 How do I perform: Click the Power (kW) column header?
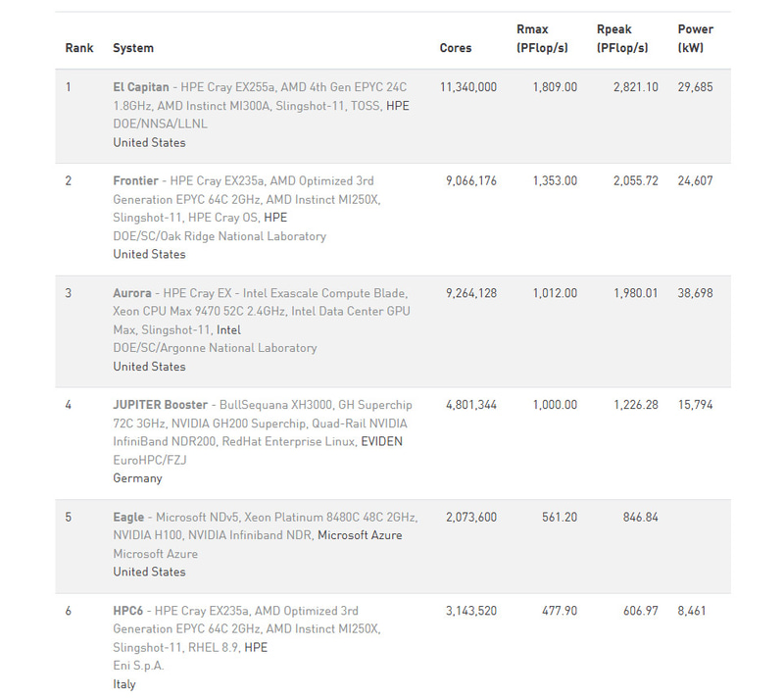coord(695,39)
